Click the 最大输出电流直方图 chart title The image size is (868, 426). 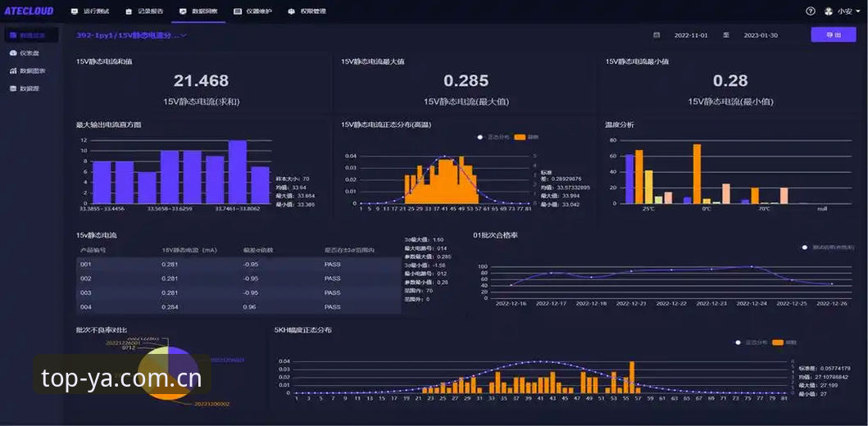108,125
